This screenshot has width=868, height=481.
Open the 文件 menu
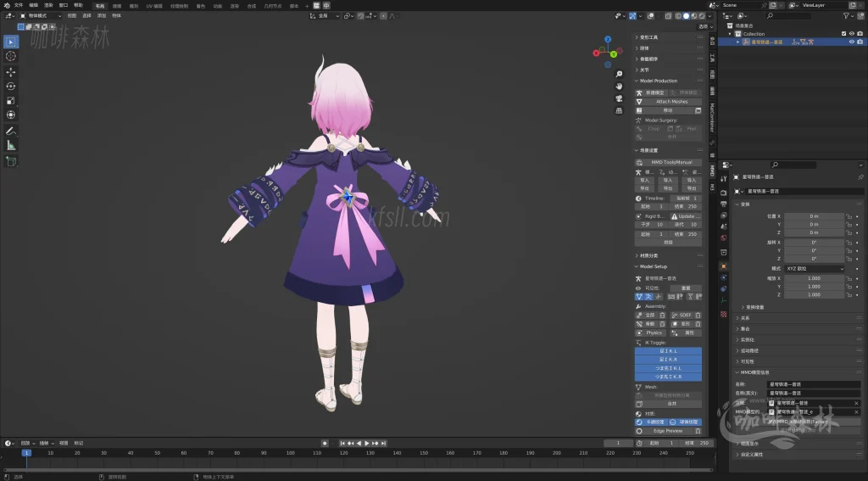19,6
